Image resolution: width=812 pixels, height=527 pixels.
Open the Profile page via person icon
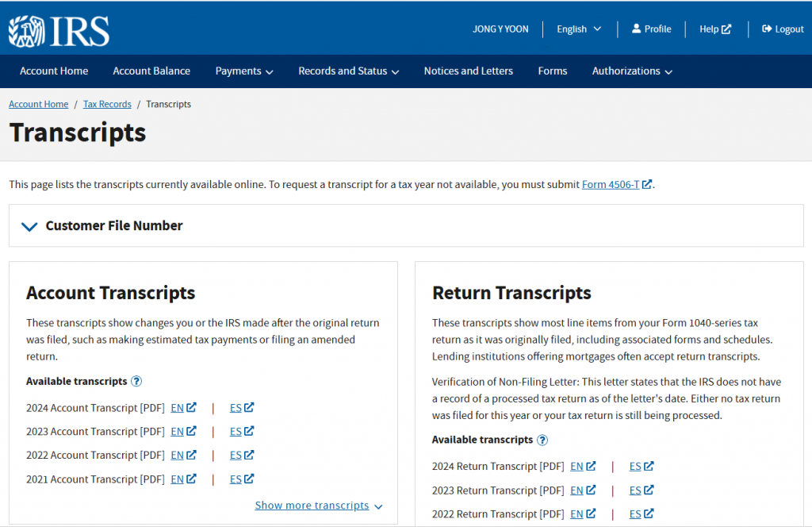coord(636,29)
